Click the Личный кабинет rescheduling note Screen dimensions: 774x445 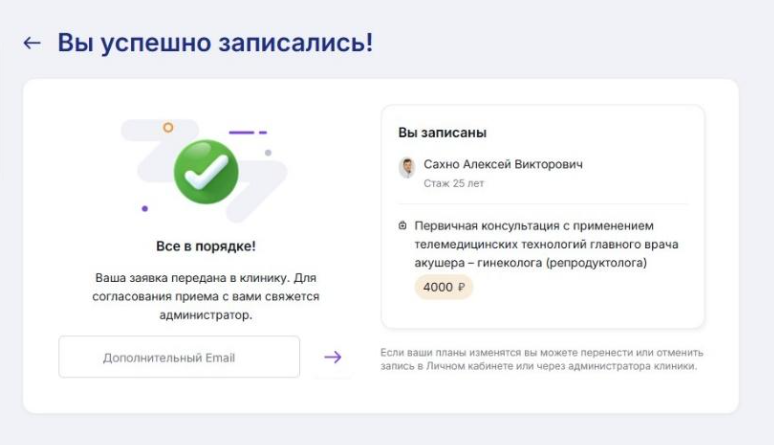tap(541, 359)
